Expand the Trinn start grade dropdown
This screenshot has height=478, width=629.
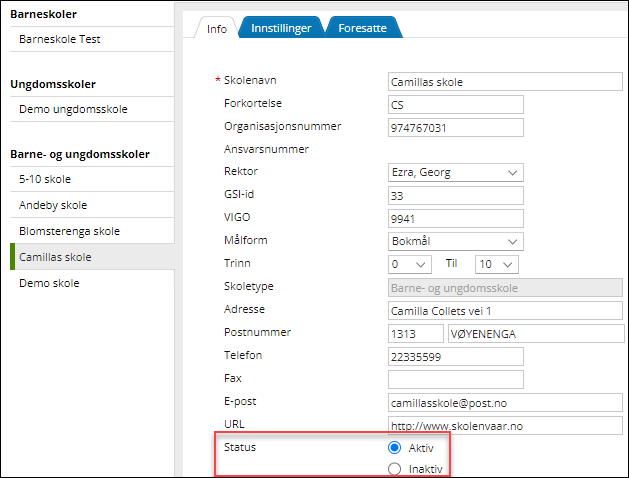(411, 264)
